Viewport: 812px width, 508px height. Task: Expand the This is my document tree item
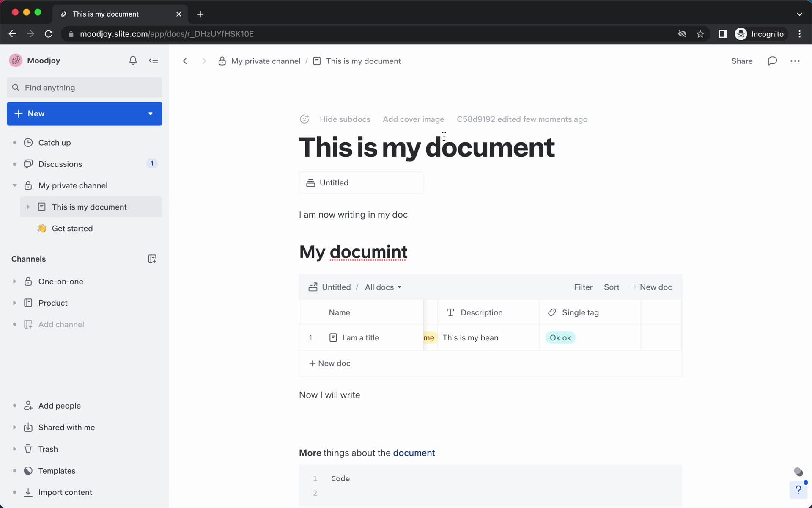click(28, 206)
